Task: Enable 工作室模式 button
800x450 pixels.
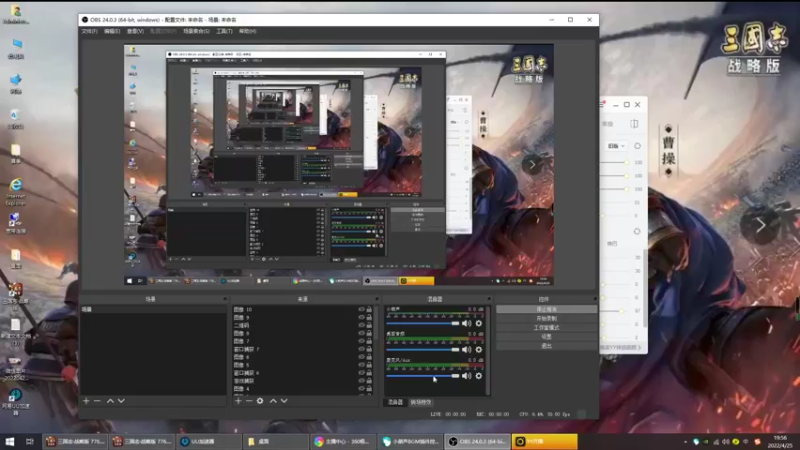Action: 546,328
